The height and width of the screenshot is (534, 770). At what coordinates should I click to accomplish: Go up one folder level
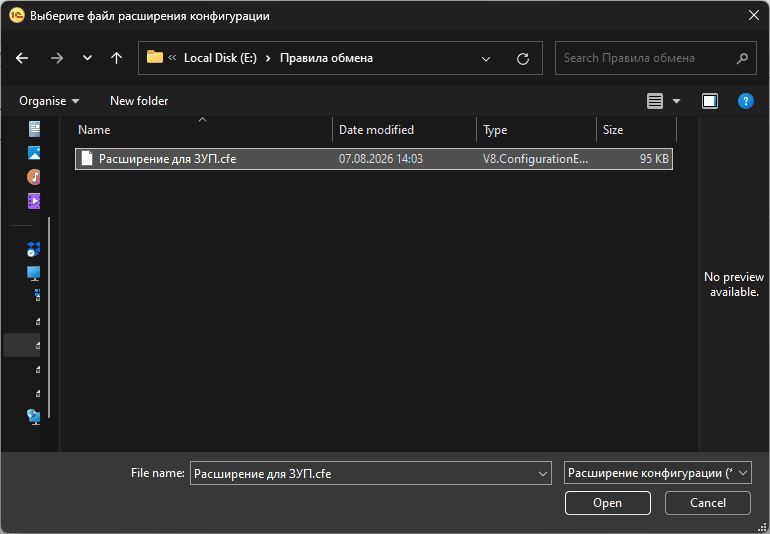(x=116, y=58)
